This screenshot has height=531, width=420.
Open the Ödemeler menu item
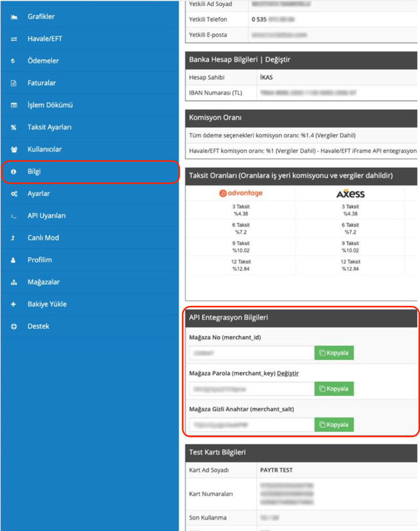(43, 61)
